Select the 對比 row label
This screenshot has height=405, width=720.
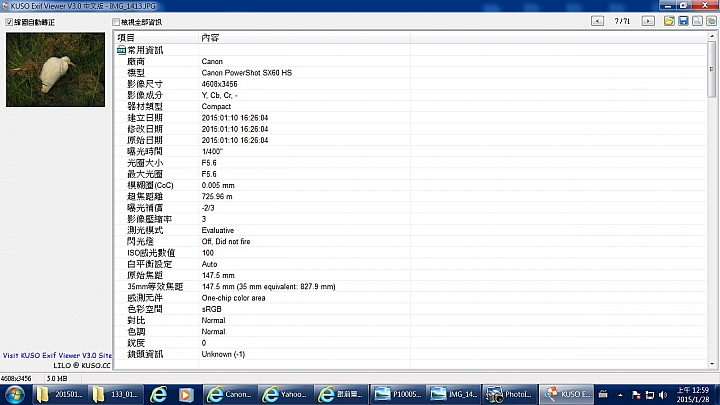(136, 321)
